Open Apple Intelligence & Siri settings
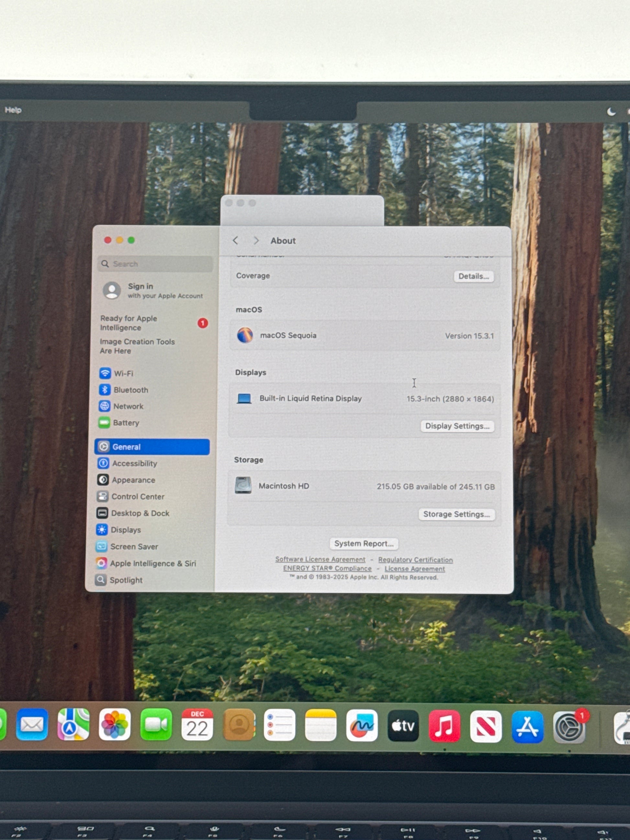The height and width of the screenshot is (840, 630). coord(153,563)
